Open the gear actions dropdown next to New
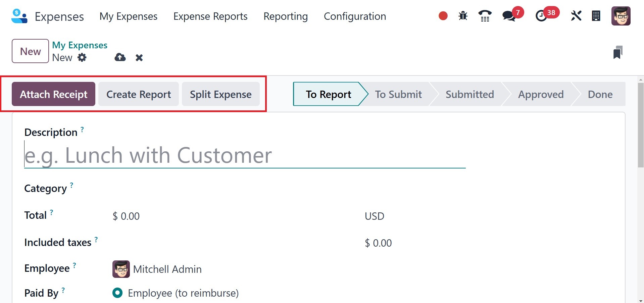Viewport: 644px width, 303px height. click(x=82, y=58)
